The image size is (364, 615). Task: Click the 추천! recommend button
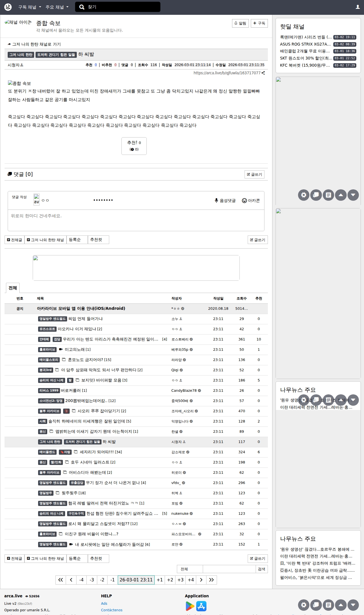(x=134, y=146)
